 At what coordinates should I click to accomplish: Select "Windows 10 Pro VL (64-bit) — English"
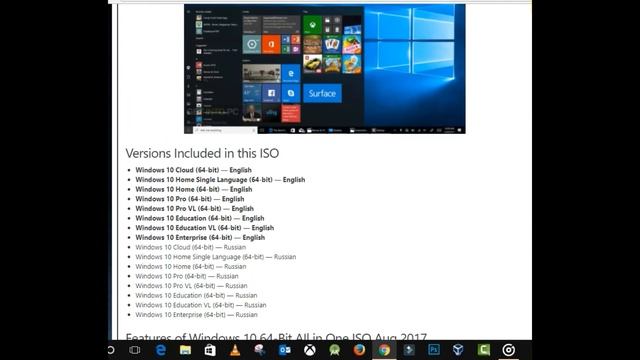click(x=195, y=209)
